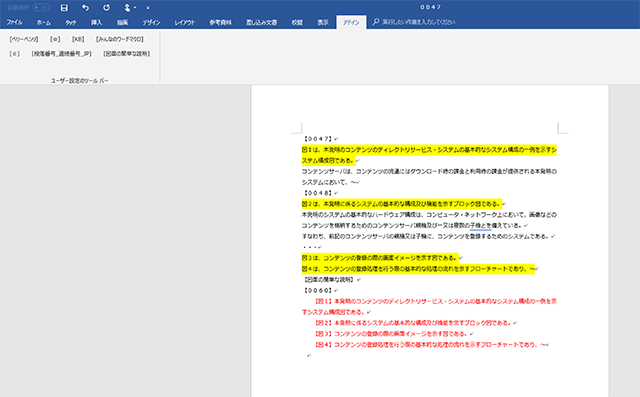Click the [☆] button in top toolbar row
This screenshot has height=397, width=640.
[55, 39]
